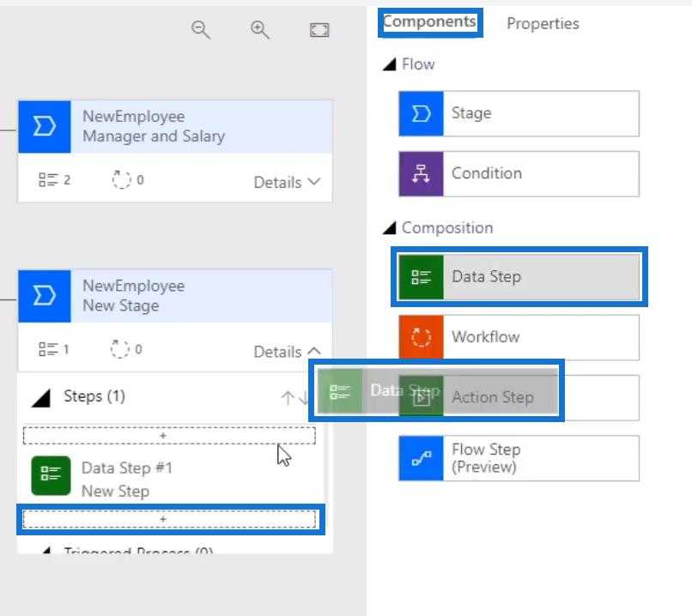The width and height of the screenshot is (692, 616).
Task: Click the green Data Step #1 icon
Action: [x=51, y=476]
